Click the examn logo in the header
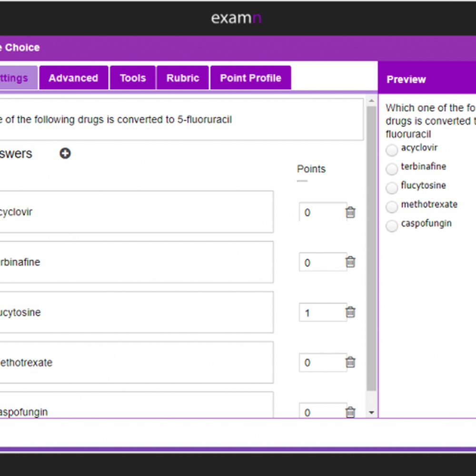Image resolution: width=476 pixels, height=476 pixels. pos(236,18)
